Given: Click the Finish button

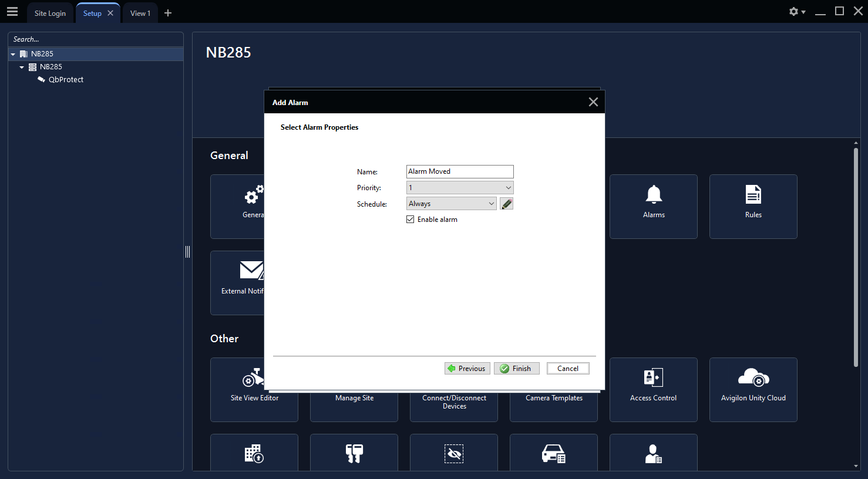Looking at the screenshot, I should click(516, 369).
